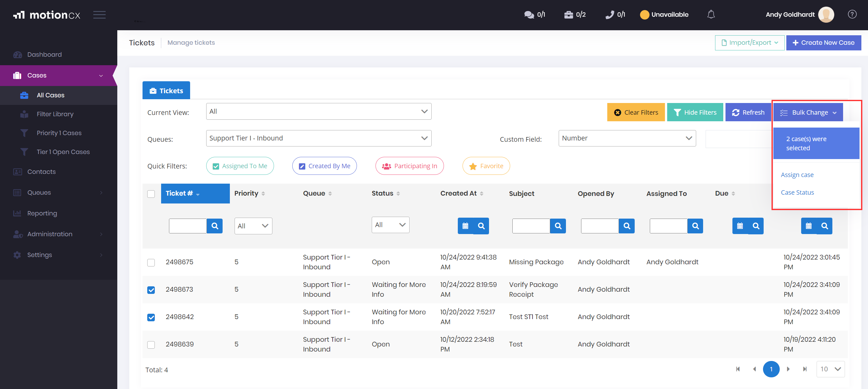Image resolution: width=868 pixels, height=389 pixels.
Task: Open the Import/Export dropdown
Action: 750,43
